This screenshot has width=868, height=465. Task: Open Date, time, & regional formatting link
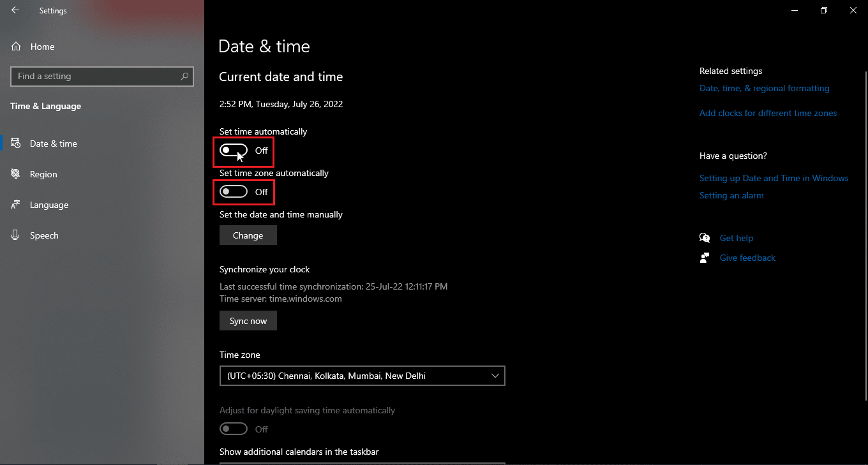click(x=765, y=88)
